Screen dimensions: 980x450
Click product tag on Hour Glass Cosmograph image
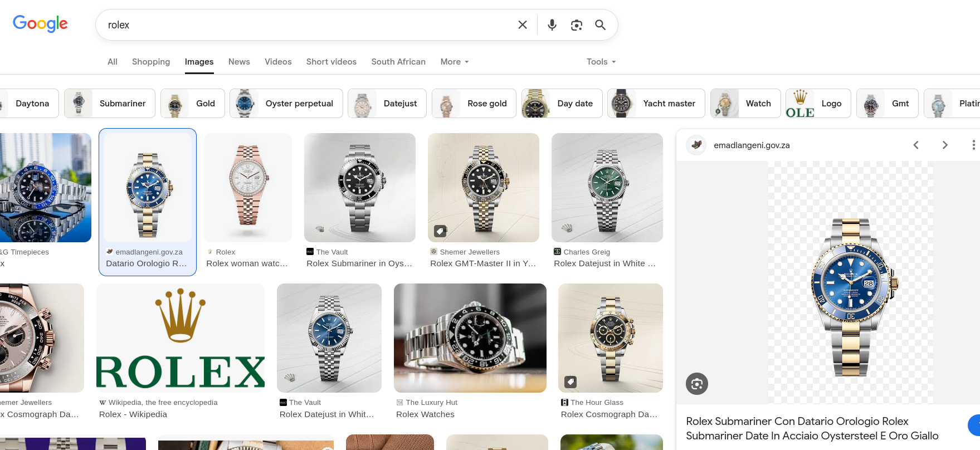pyautogui.click(x=571, y=381)
